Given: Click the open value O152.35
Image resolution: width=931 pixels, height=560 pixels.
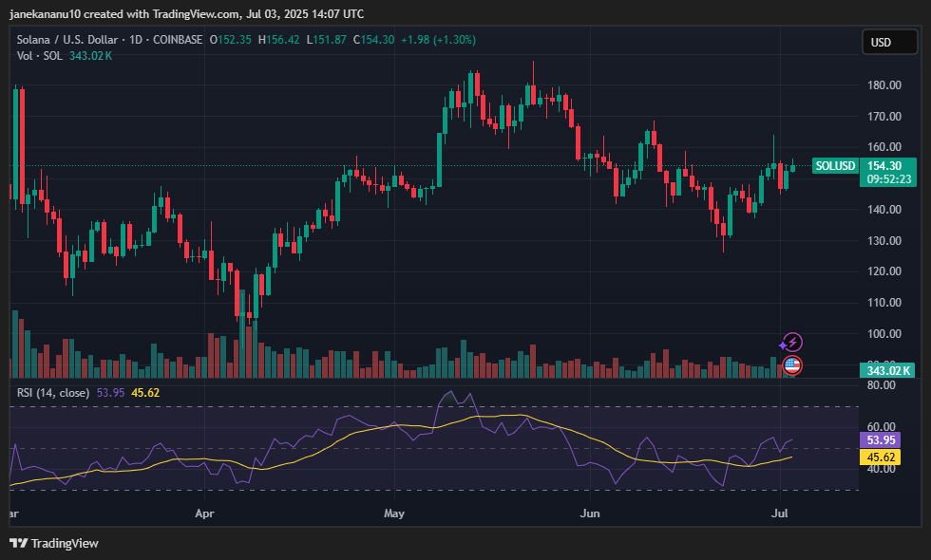Looking at the screenshot, I should tap(230, 40).
